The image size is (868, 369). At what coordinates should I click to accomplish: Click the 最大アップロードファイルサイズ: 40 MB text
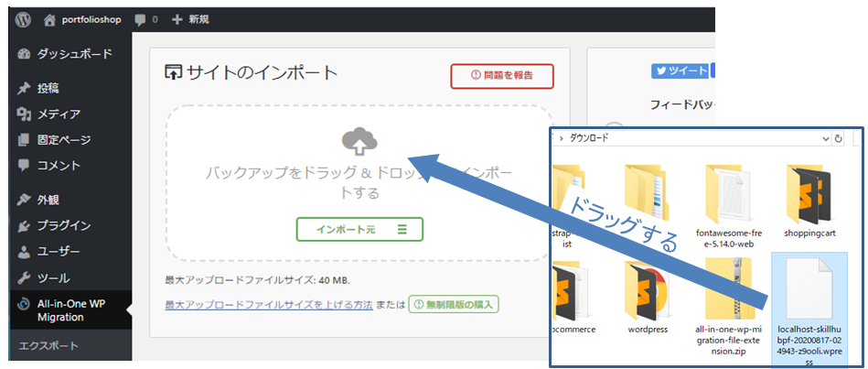pyautogui.click(x=257, y=280)
